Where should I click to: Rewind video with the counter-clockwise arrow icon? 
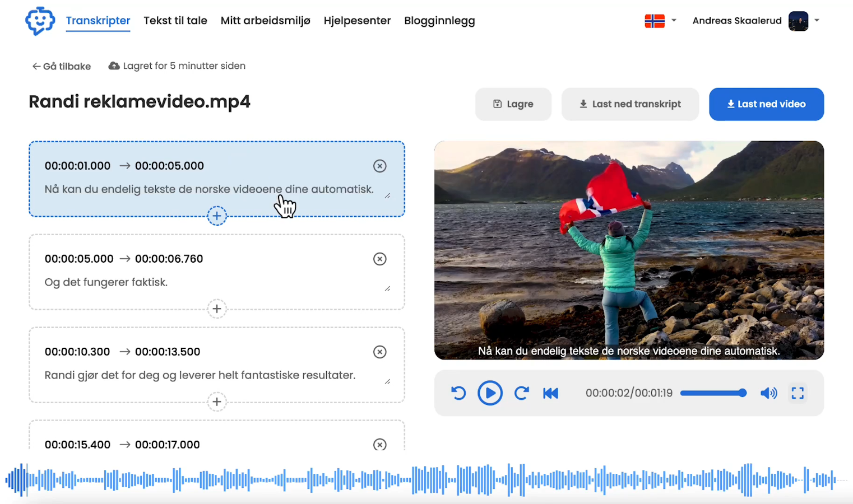458,393
